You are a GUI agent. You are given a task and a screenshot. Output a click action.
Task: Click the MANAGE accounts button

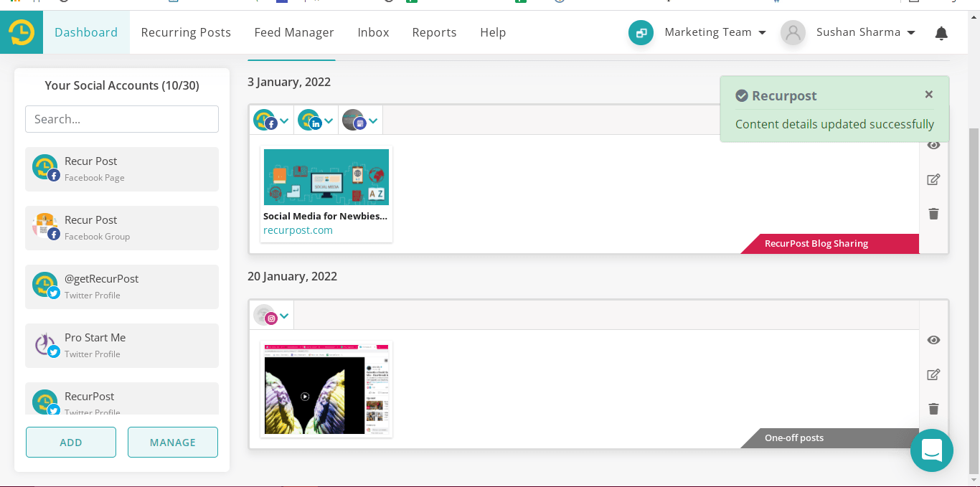pos(173,443)
